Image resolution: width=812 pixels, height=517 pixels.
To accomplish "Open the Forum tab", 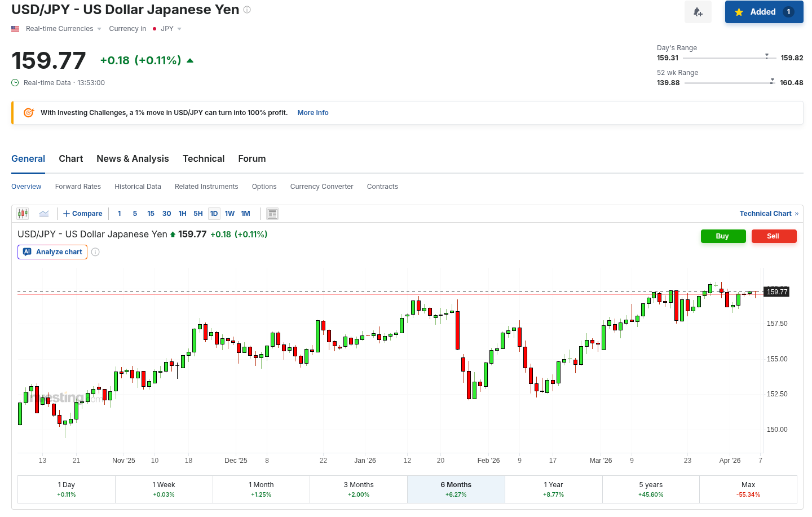I will tap(252, 159).
